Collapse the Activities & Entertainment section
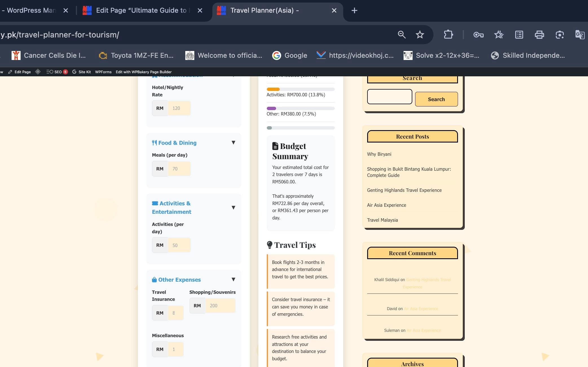 (x=233, y=208)
